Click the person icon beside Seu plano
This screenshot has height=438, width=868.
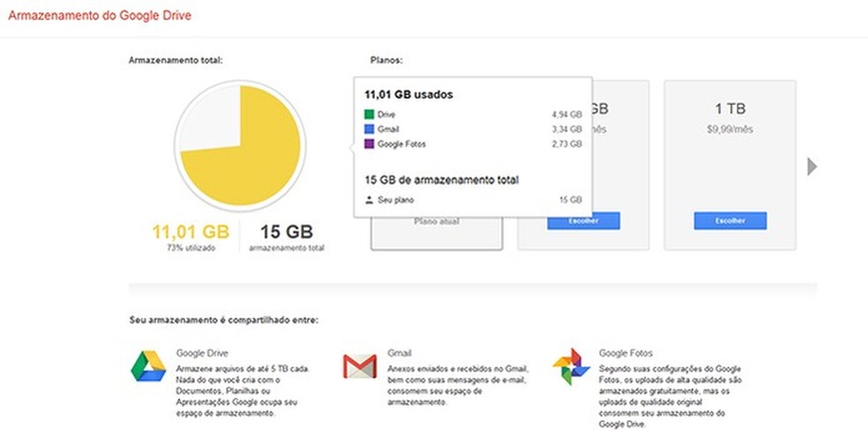coord(369,200)
